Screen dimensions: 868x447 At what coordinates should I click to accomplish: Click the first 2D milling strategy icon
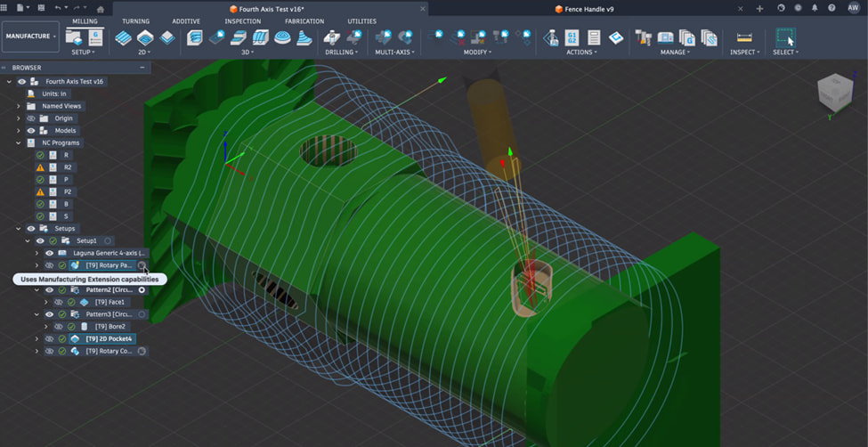(x=124, y=37)
